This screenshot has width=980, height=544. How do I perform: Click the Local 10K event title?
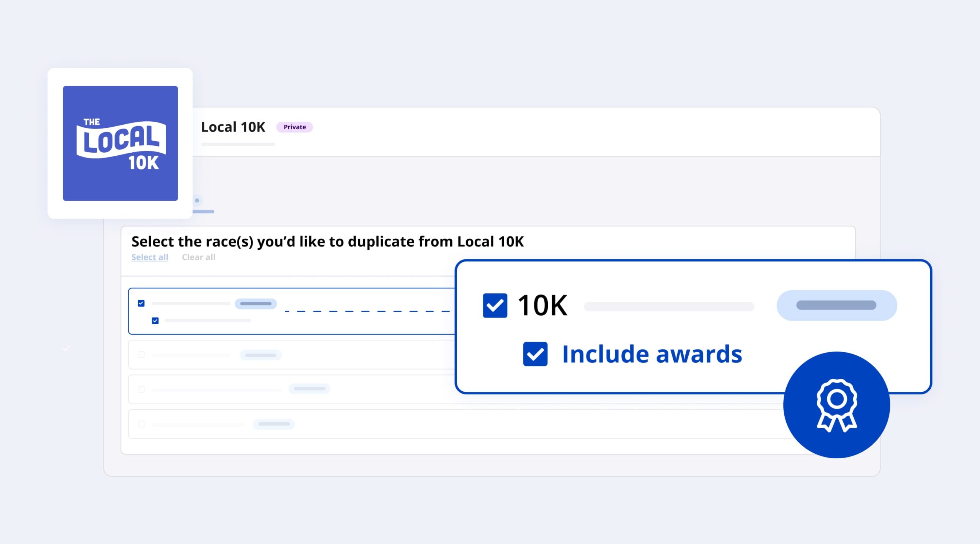click(233, 127)
